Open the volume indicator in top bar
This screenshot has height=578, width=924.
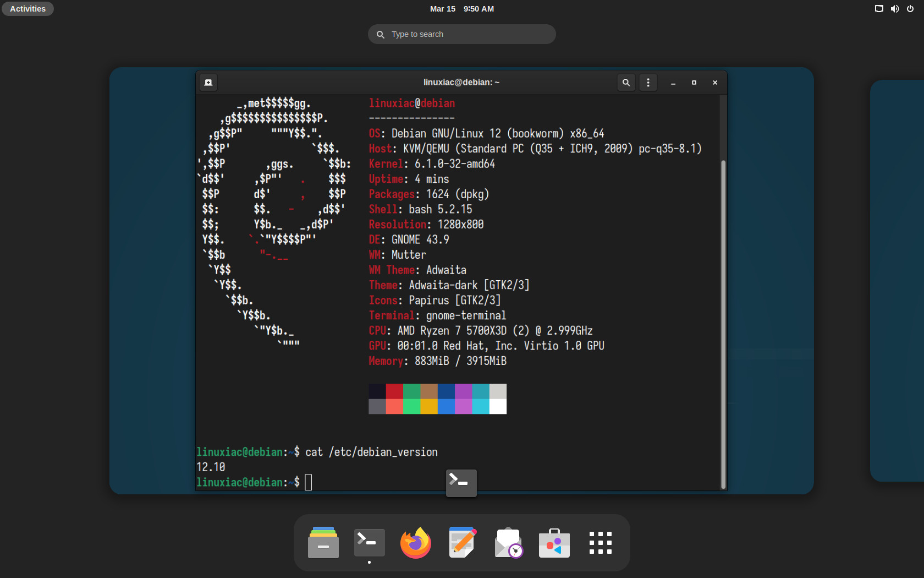(895, 9)
